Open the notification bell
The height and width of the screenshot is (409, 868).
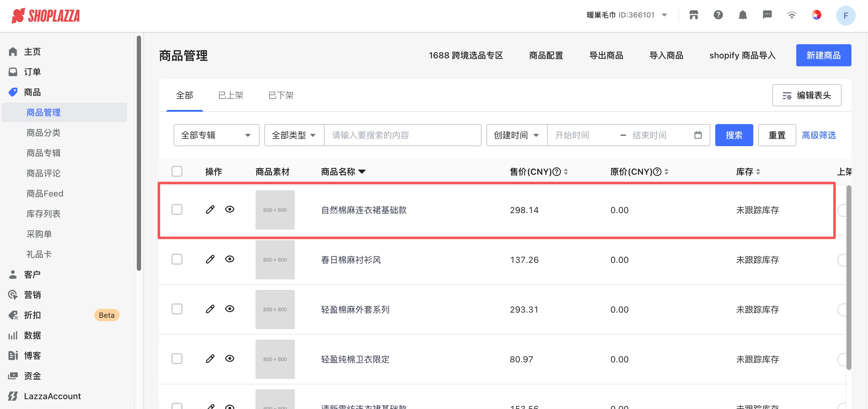[x=743, y=15]
